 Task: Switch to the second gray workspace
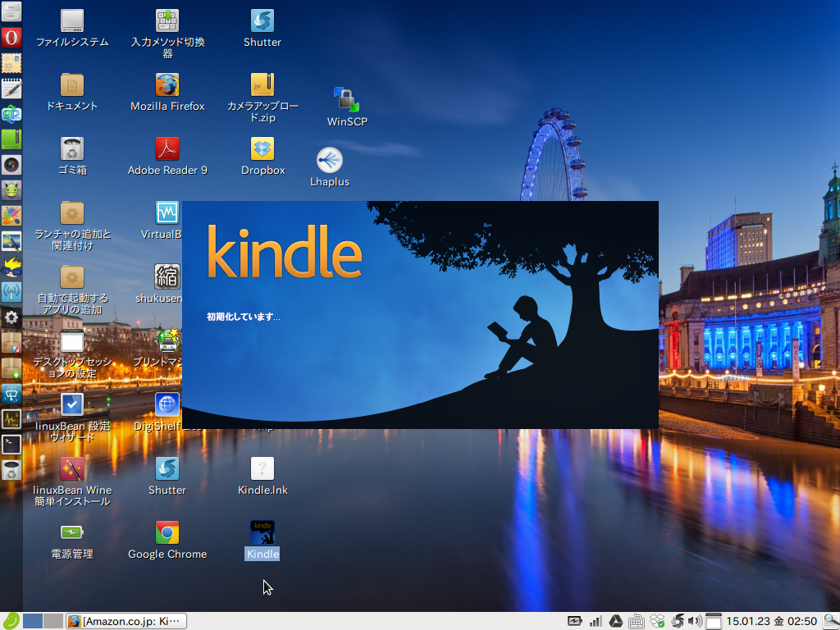[53, 621]
